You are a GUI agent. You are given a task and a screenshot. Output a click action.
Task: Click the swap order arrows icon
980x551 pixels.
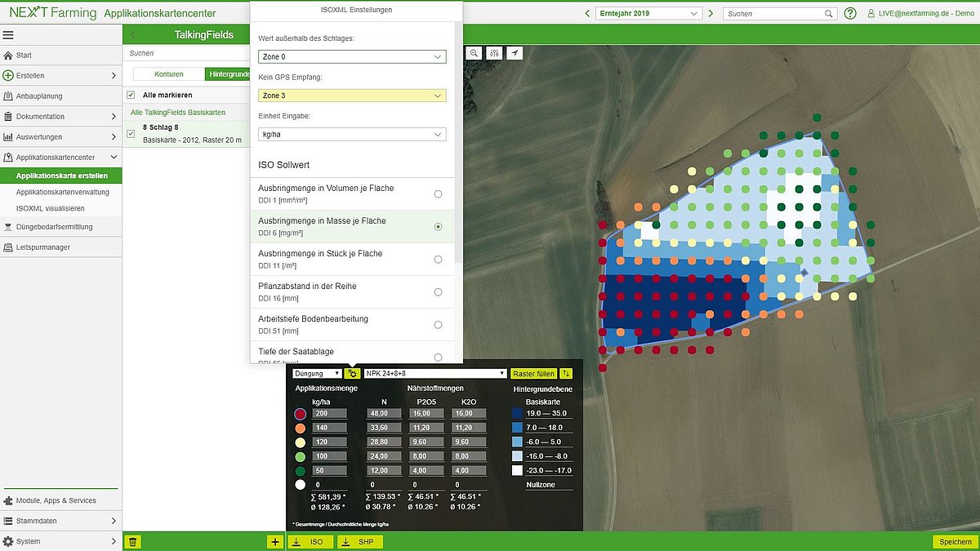(566, 373)
